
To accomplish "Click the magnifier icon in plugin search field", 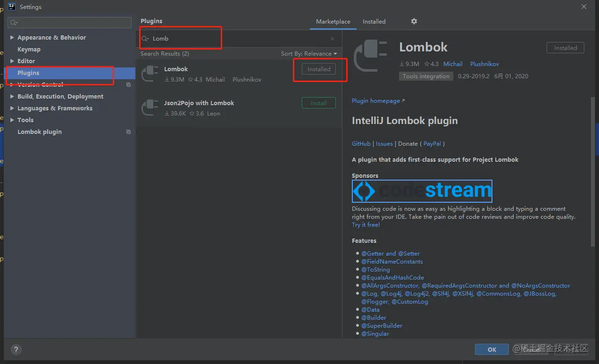I will (x=145, y=39).
